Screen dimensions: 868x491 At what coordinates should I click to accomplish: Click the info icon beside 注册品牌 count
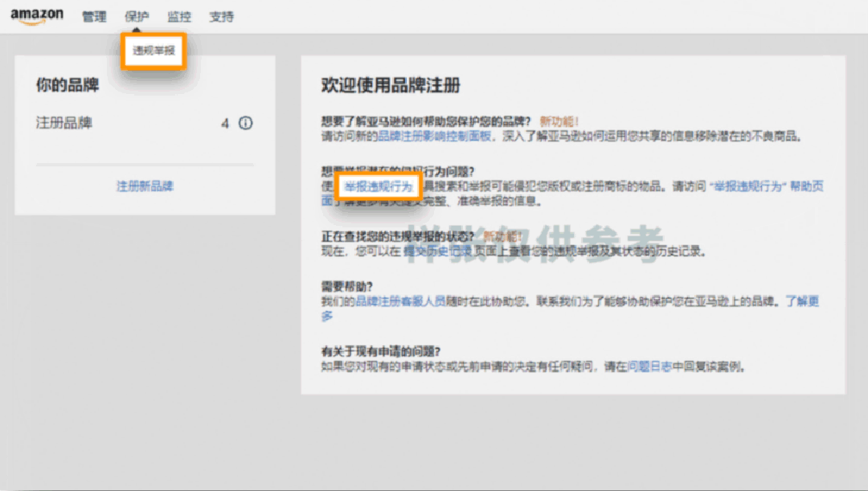(x=246, y=124)
